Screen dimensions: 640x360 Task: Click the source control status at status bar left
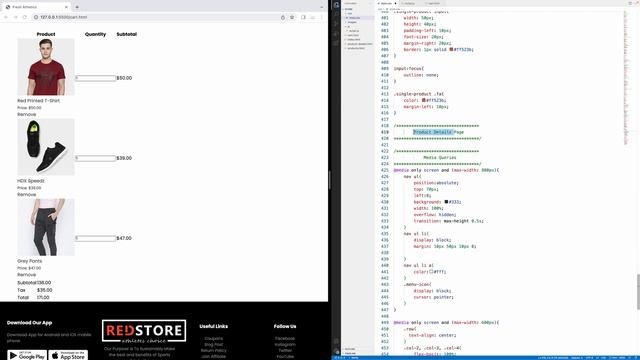(x=340, y=358)
